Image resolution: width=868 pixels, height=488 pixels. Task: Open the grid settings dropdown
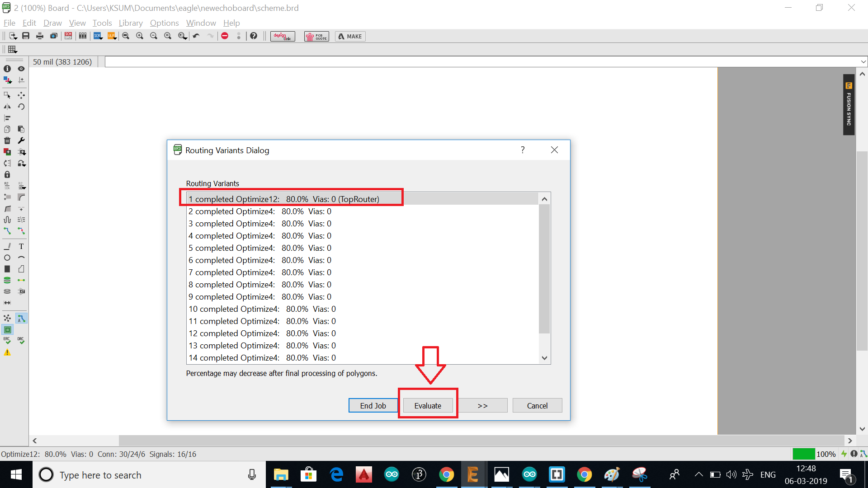pyautogui.click(x=13, y=49)
